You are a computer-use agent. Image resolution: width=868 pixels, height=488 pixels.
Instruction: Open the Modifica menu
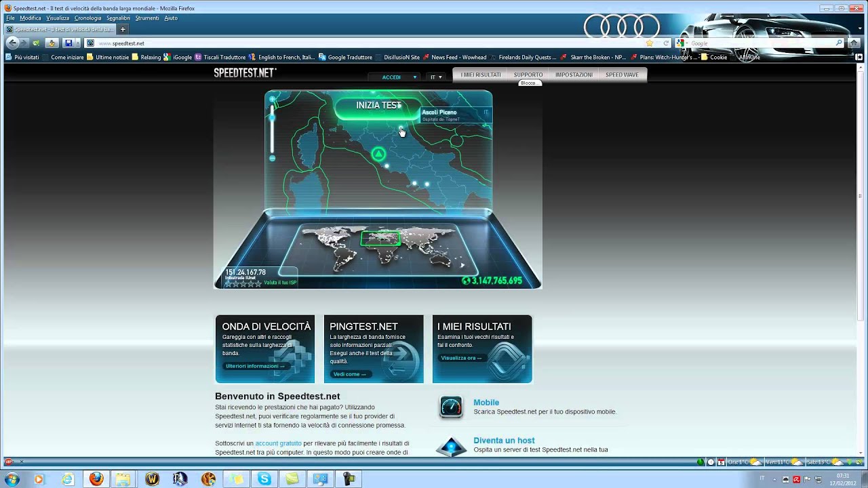[31, 18]
